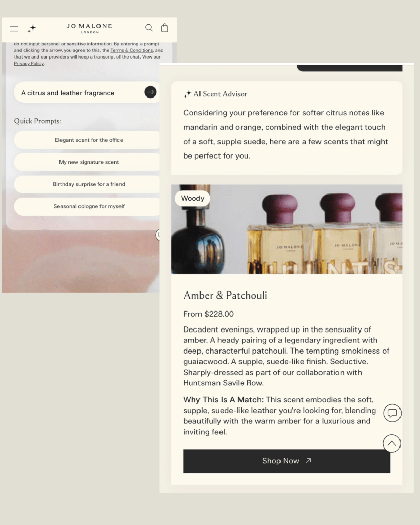The image size is (420, 525).
Task: Click the AI Scent Advisor sparkle icon
Action: (x=187, y=94)
